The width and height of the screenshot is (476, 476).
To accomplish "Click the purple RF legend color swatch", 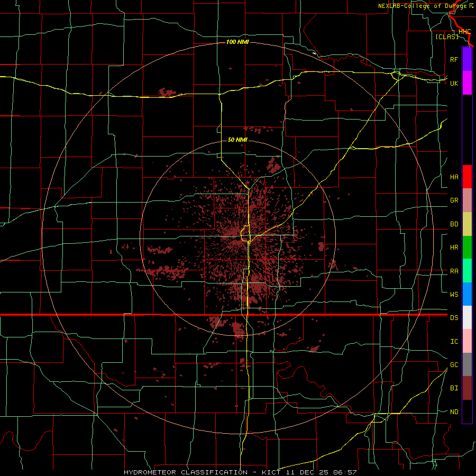I will click(x=467, y=59).
